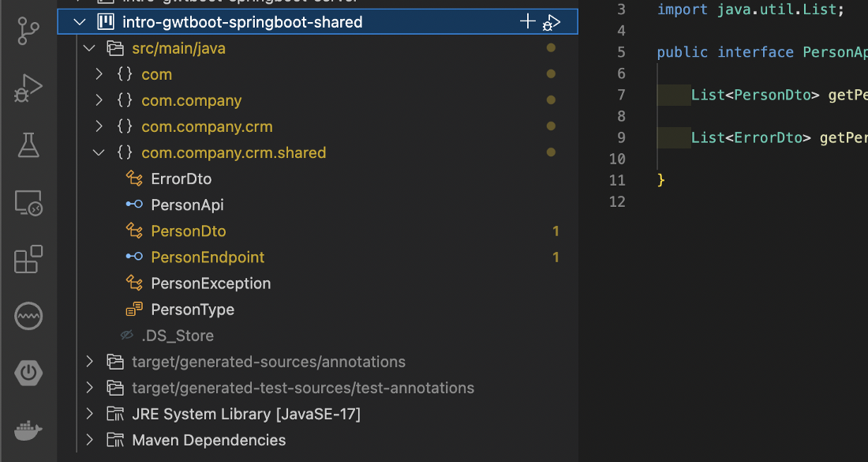Open the Extensions view

coord(28,259)
